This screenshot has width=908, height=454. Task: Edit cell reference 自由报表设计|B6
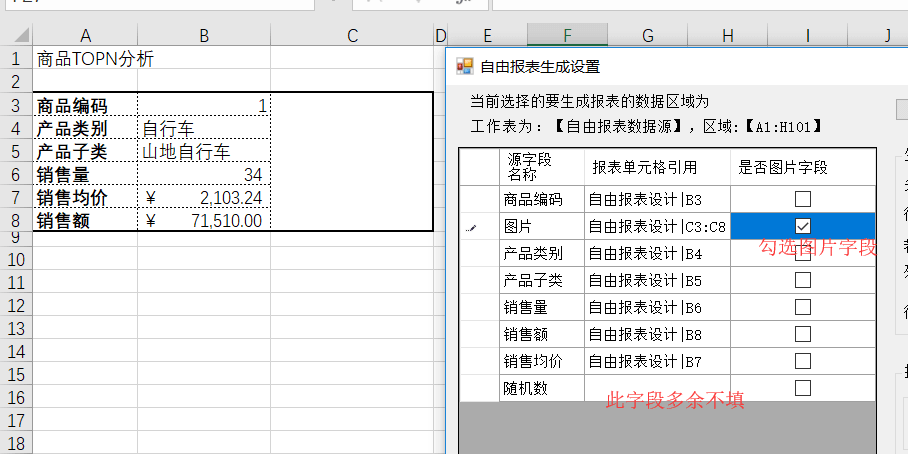tap(657, 307)
